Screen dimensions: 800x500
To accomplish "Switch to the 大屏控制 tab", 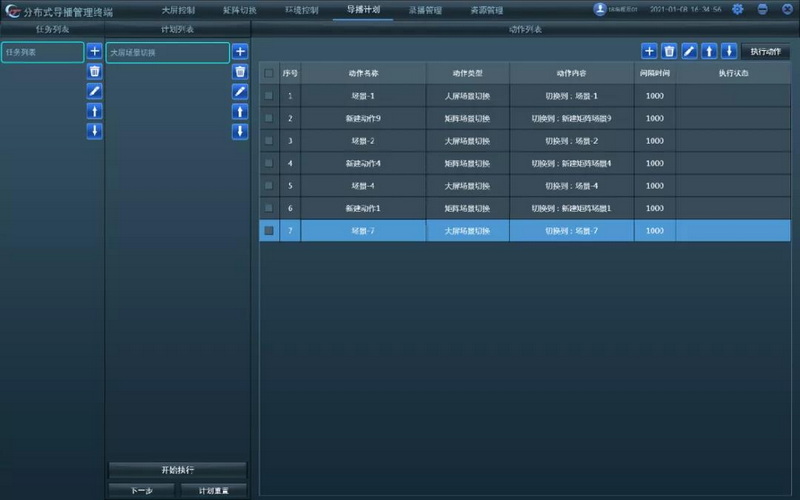I will 178,9.
